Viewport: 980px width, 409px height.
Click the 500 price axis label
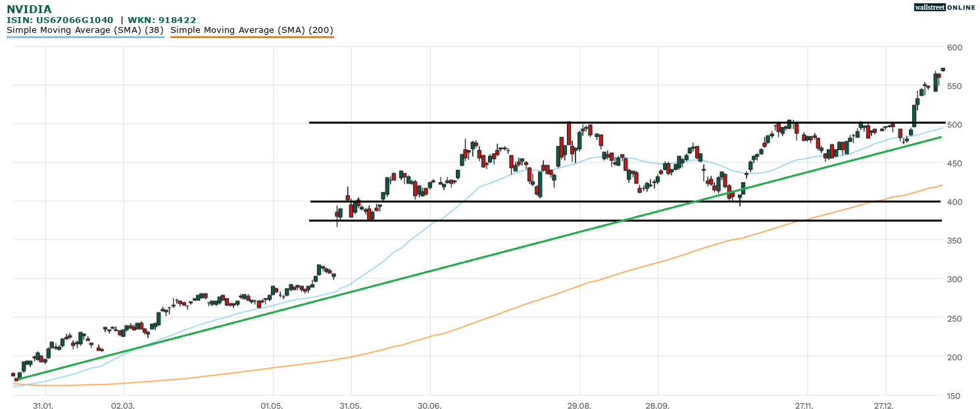click(x=954, y=125)
